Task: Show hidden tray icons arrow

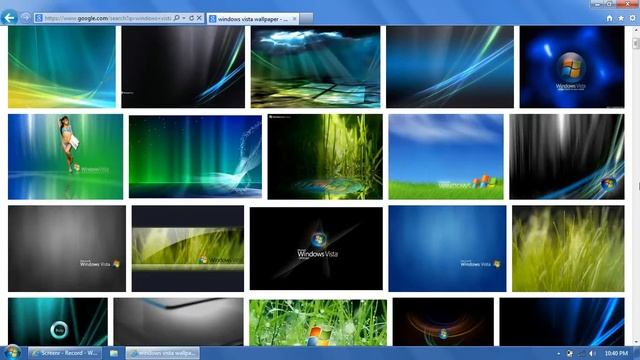Action: click(x=558, y=353)
